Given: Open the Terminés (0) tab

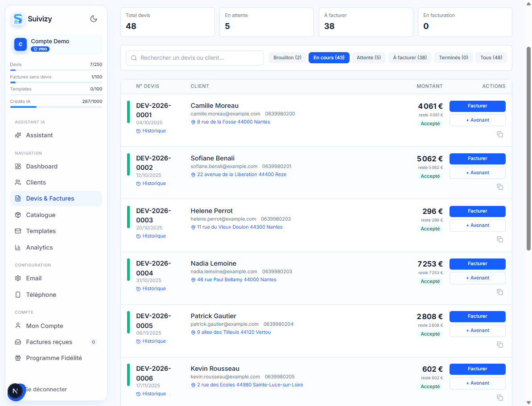Looking at the screenshot, I should [454, 57].
